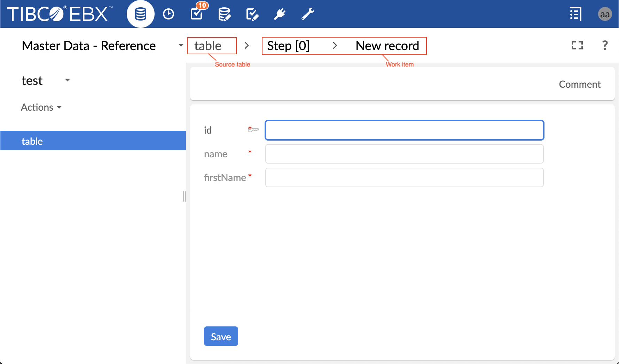Open the Actions dropdown menu

(41, 107)
